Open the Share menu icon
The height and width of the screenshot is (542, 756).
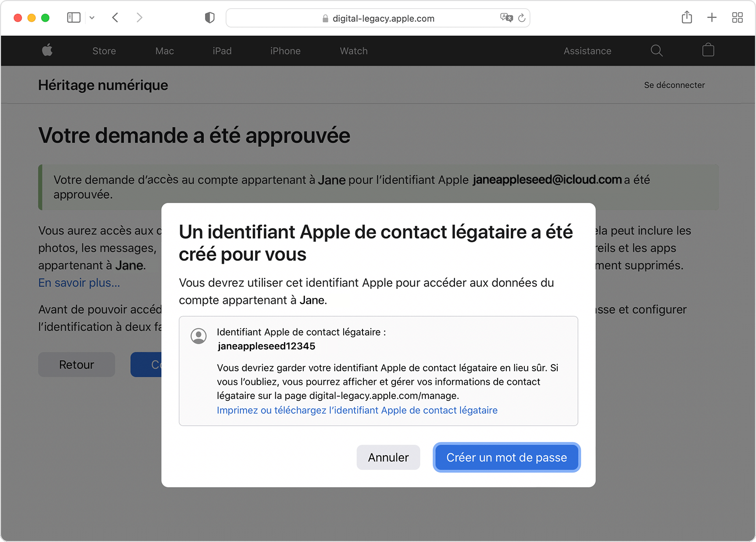click(x=687, y=17)
